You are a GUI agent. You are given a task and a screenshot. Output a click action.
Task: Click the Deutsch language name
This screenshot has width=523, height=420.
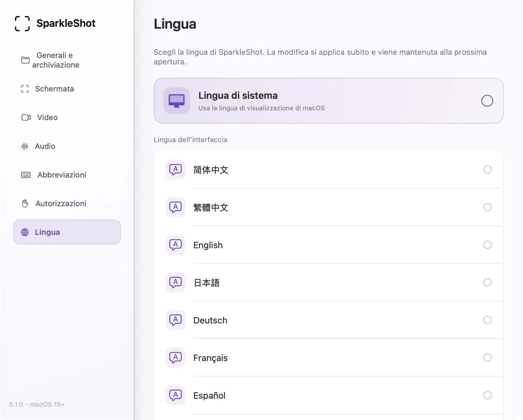[x=210, y=320]
